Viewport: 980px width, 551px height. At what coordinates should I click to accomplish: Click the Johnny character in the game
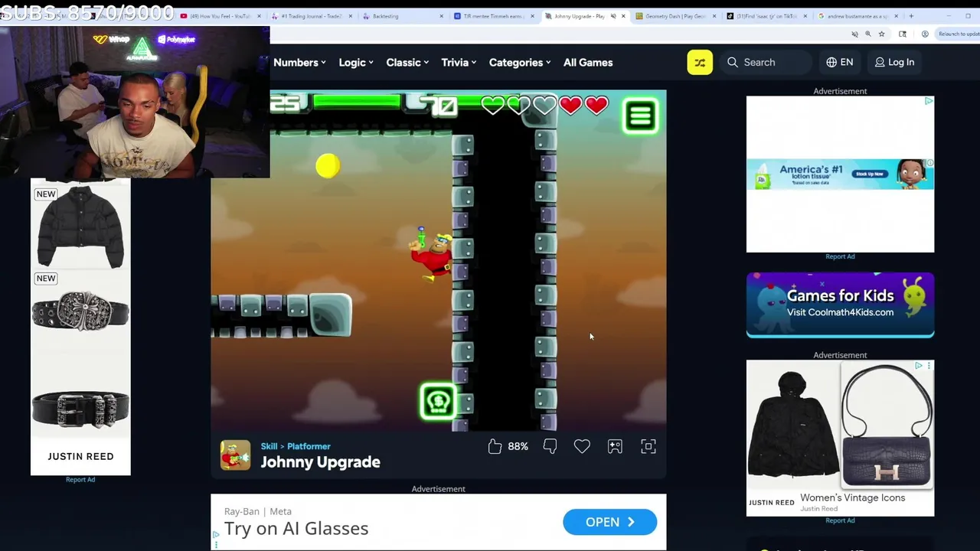point(432,254)
